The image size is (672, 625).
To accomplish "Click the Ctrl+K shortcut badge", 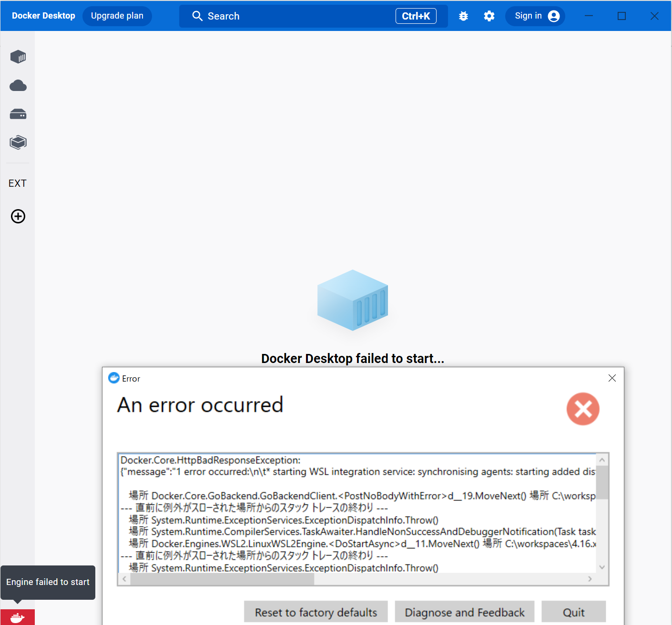I will [416, 16].
